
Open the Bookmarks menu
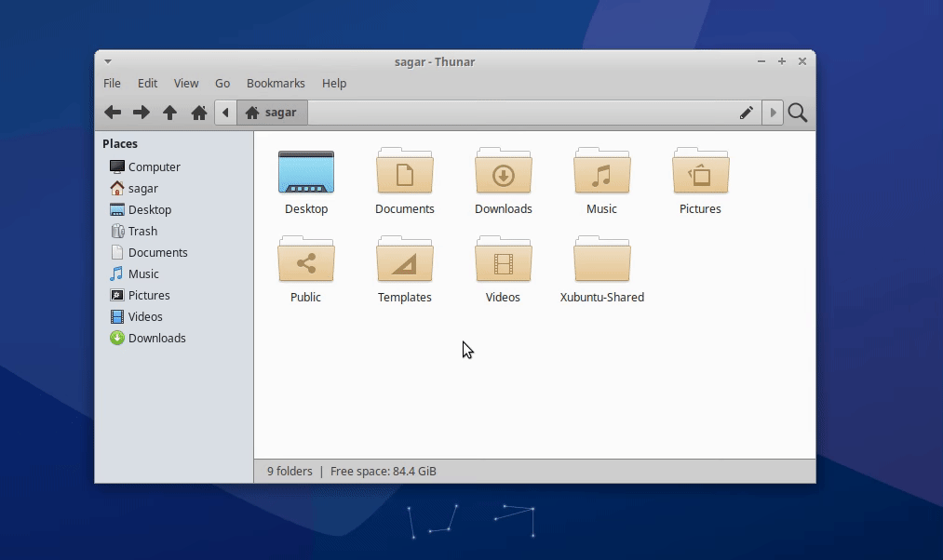(276, 83)
